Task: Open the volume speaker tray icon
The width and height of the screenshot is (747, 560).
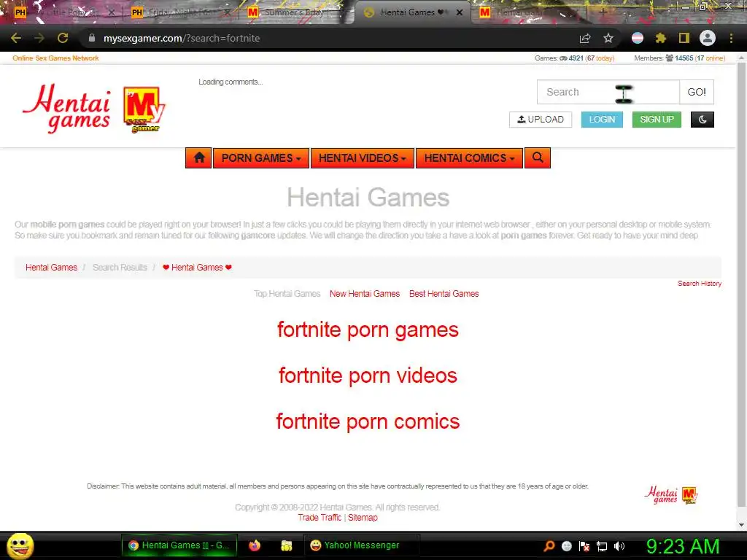Action: (x=619, y=546)
